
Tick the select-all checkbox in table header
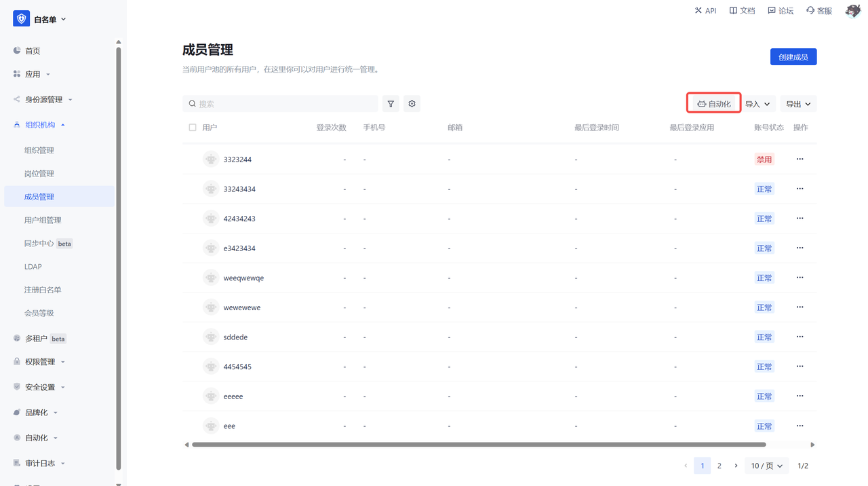tap(193, 128)
